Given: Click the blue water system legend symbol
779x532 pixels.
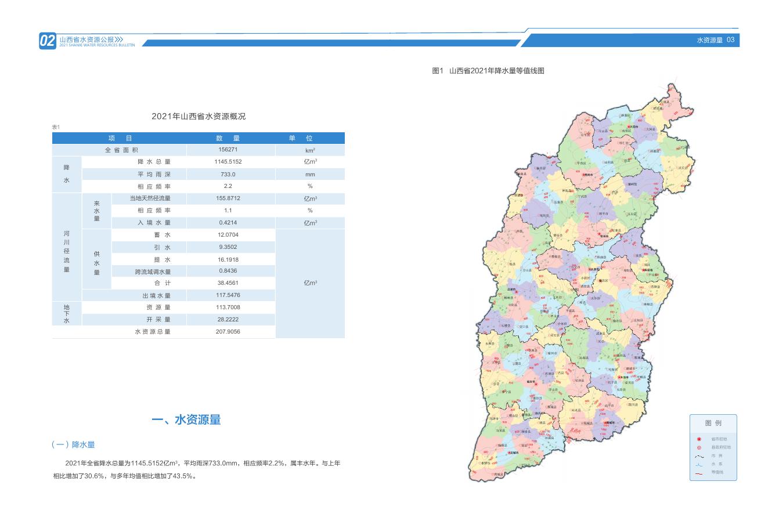Looking at the screenshot, I should pos(699,464).
